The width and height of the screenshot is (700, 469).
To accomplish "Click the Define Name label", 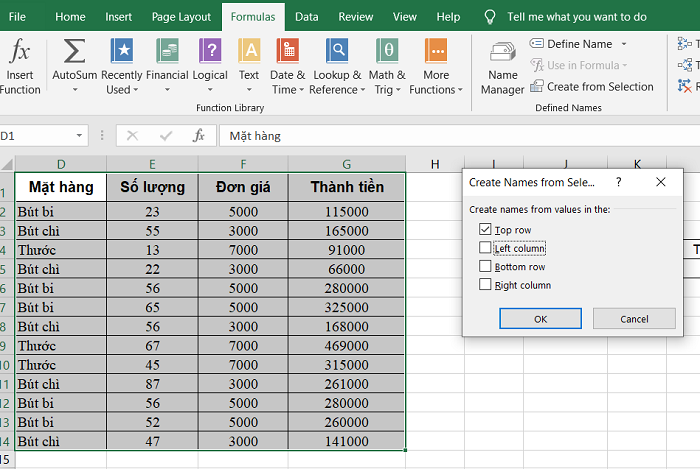I will 579,44.
